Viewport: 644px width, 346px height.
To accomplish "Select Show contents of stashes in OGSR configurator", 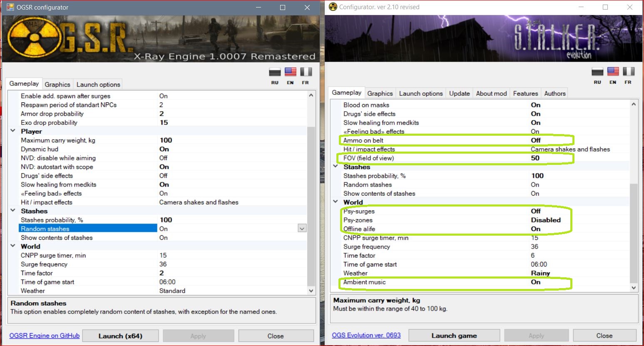I will tap(163, 238).
